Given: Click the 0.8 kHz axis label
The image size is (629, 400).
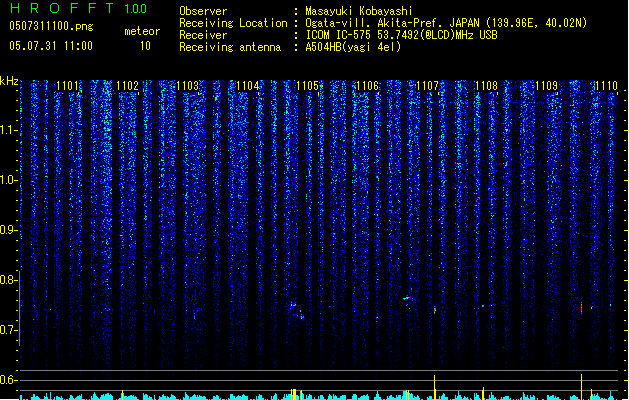Looking at the screenshot, I should (7, 280).
